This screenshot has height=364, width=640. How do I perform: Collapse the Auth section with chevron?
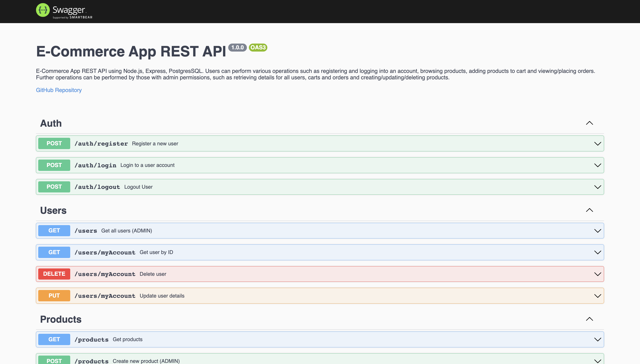pos(589,123)
